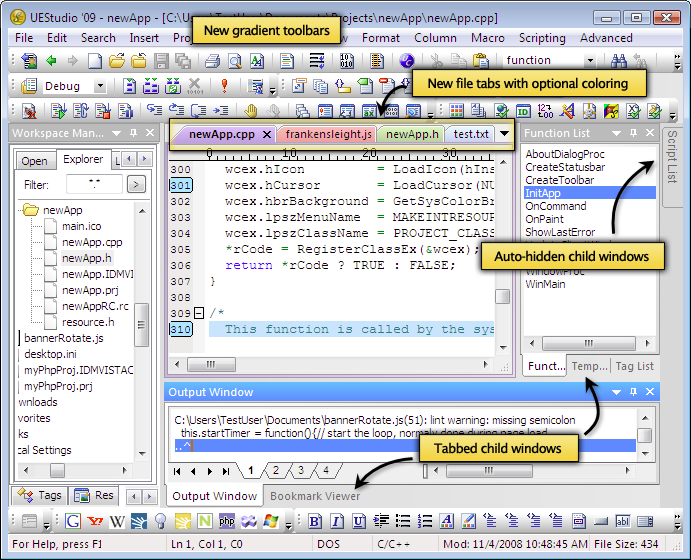Click the Yahoo search icon
The image size is (691, 560).
click(95, 521)
